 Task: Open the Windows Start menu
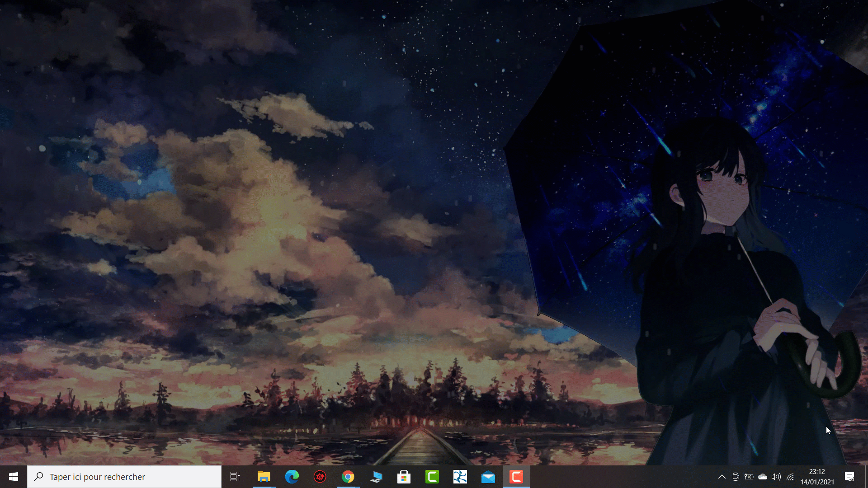14,477
